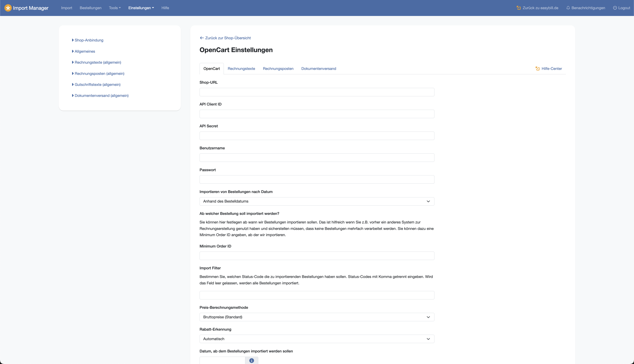This screenshot has width=634, height=364.
Task: Open the Preis-Berechnungsmethode dropdown
Action: pyautogui.click(x=317, y=317)
